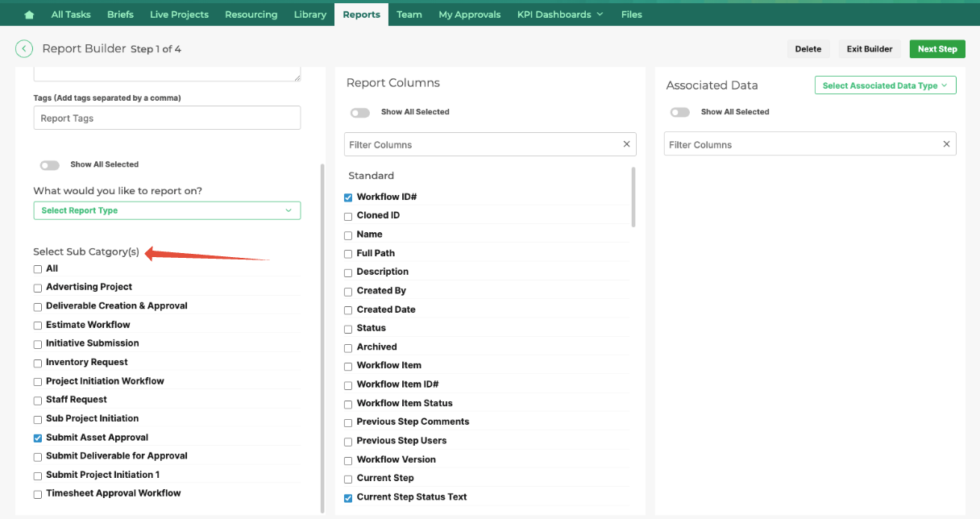Open Select Associated Data Type dropdown
980x519 pixels.
[885, 85]
